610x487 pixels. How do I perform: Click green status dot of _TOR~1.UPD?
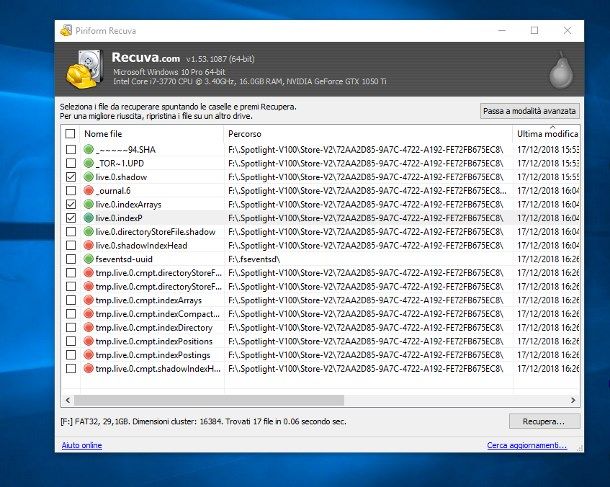click(x=89, y=163)
